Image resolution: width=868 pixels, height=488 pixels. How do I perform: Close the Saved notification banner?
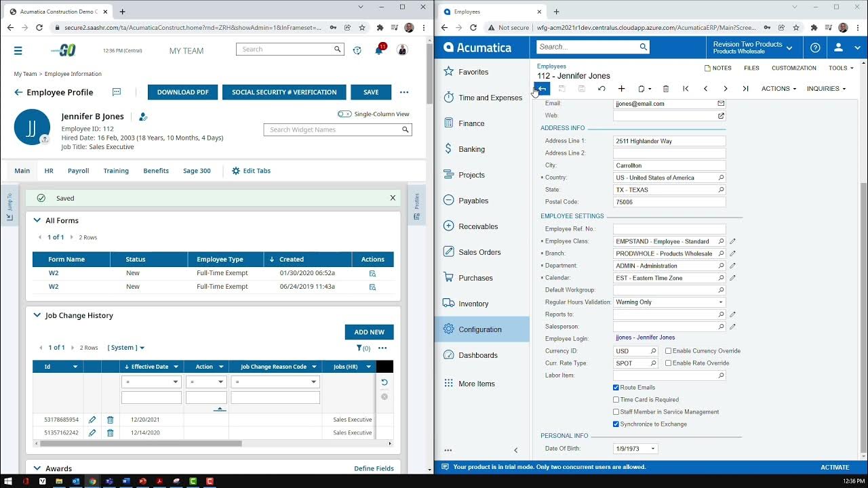[x=393, y=198]
